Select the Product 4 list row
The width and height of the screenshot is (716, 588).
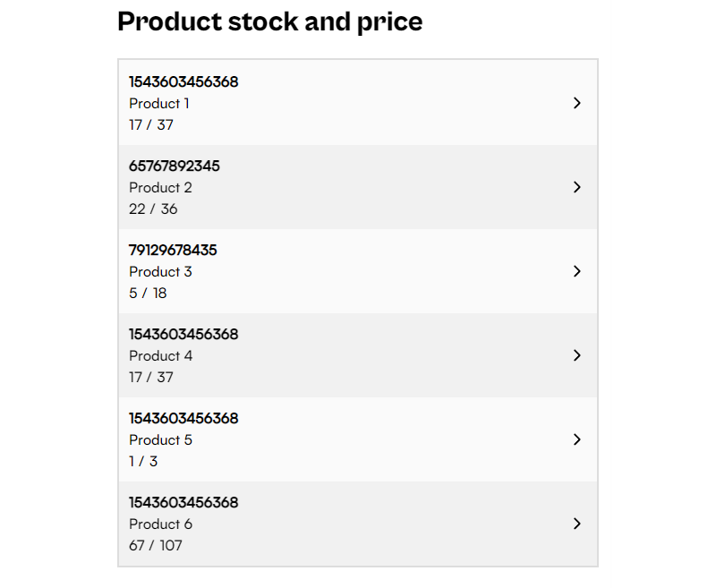click(x=358, y=355)
